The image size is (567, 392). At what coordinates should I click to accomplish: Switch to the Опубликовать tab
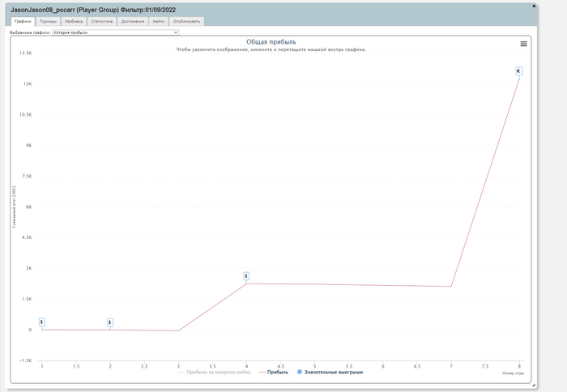[186, 21]
